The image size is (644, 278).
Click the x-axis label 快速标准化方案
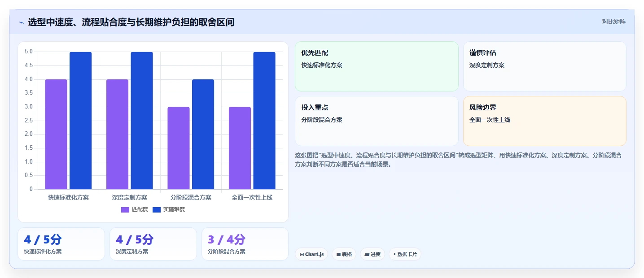(68, 197)
